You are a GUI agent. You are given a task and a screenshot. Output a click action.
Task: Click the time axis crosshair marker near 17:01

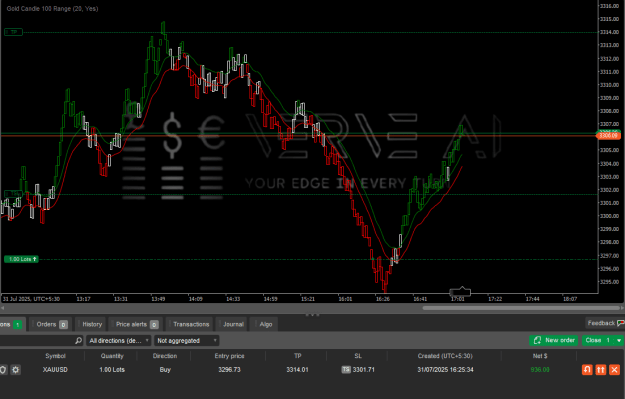click(460, 292)
